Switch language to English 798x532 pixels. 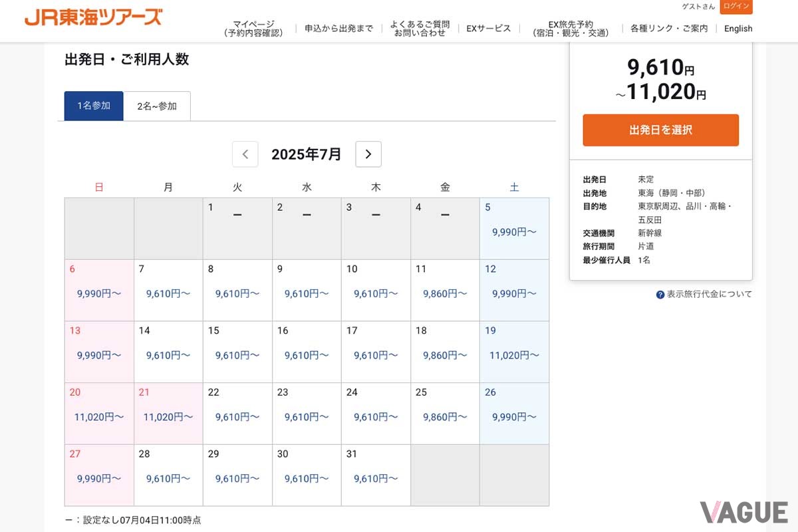pos(738,29)
